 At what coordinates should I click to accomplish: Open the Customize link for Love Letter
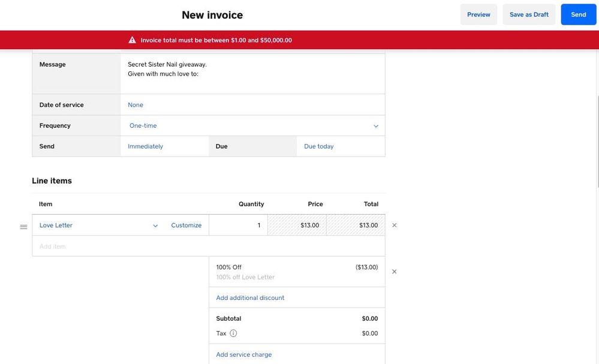click(186, 225)
